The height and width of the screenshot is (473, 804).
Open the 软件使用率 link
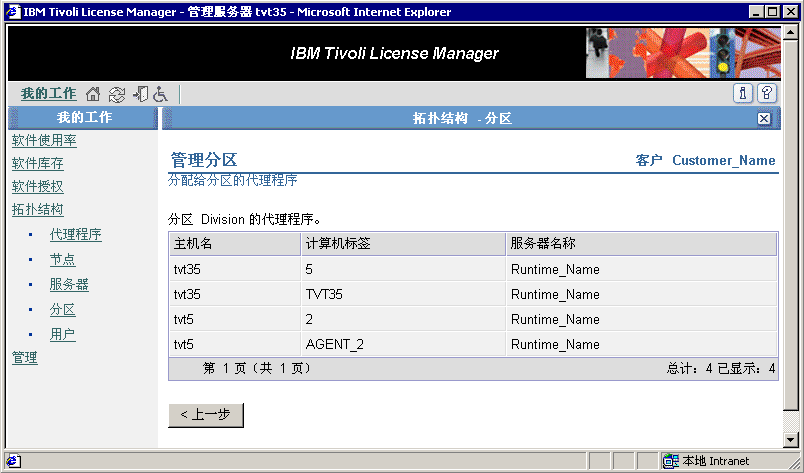(x=44, y=141)
